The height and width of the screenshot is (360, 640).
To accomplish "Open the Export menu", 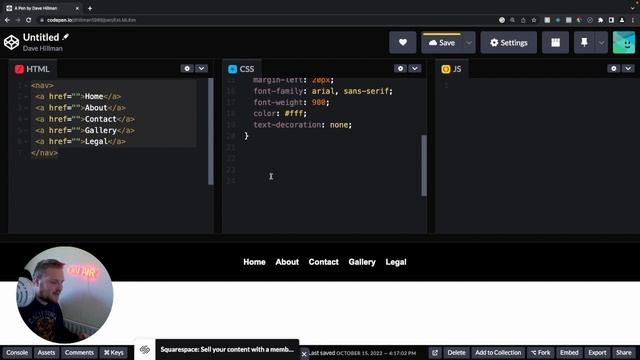I will click(x=597, y=353).
